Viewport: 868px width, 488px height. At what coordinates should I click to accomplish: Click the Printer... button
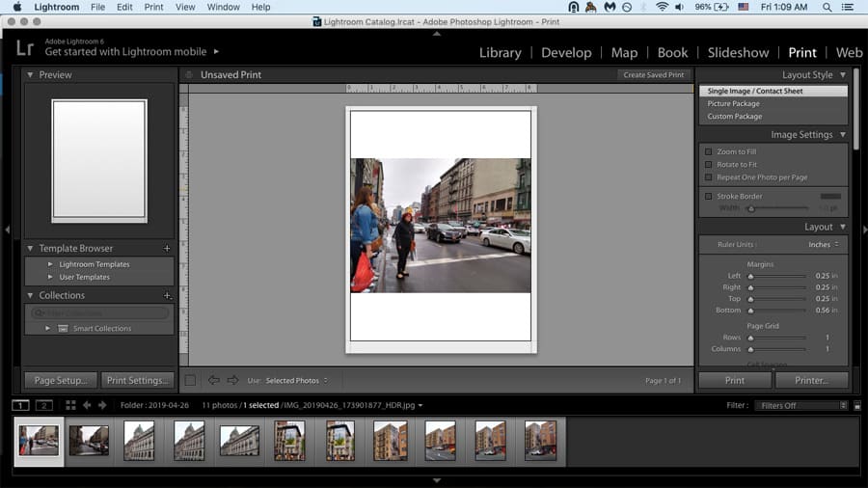click(x=811, y=380)
